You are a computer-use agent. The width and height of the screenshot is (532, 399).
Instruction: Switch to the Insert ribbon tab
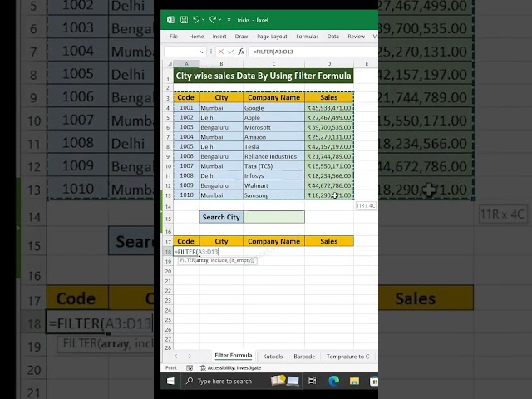(x=219, y=37)
